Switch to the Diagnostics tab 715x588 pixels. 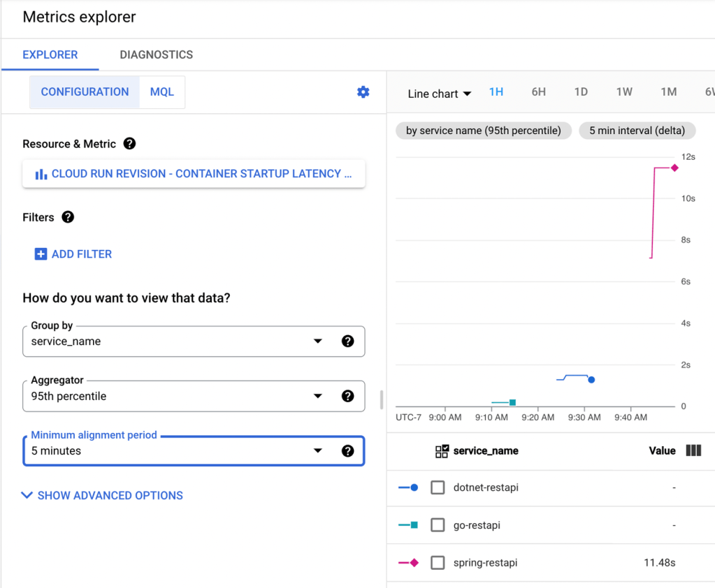[x=156, y=54]
